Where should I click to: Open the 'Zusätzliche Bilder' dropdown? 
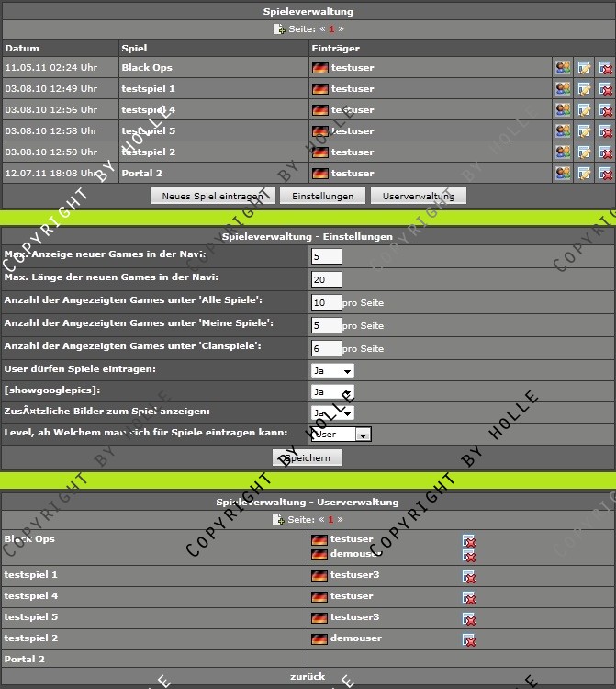point(332,413)
